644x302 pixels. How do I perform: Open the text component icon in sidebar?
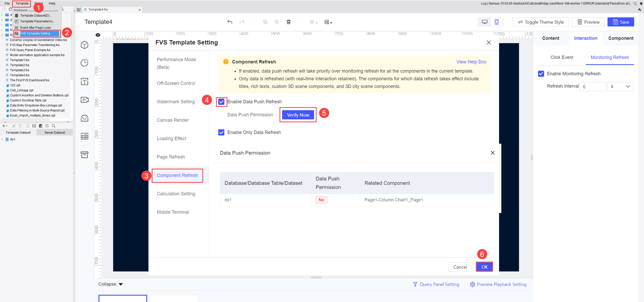(x=84, y=81)
